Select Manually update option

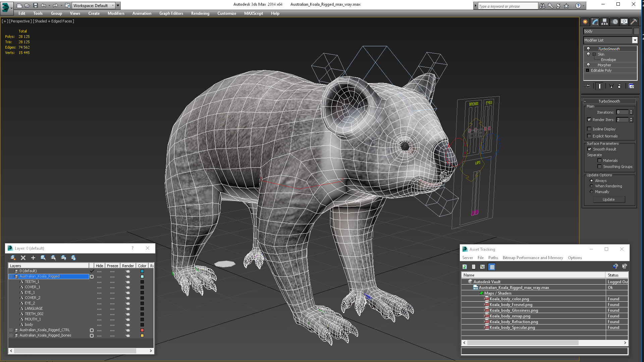[591, 192]
